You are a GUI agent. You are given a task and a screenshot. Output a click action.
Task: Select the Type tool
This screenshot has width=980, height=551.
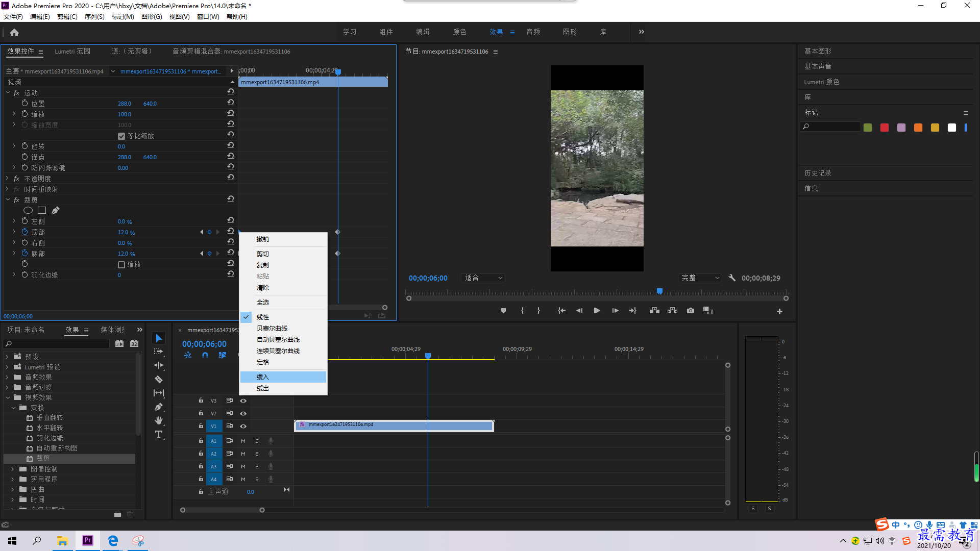[x=159, y=434]
